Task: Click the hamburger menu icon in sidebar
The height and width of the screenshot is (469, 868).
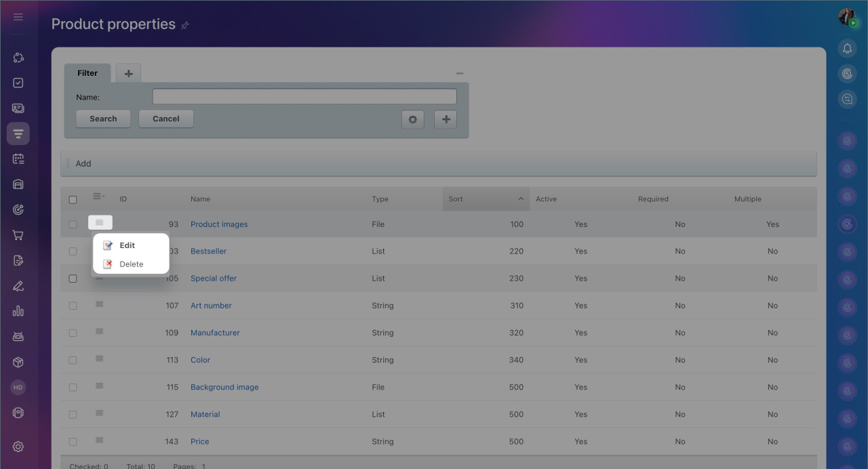Action: tap(18, 17)
